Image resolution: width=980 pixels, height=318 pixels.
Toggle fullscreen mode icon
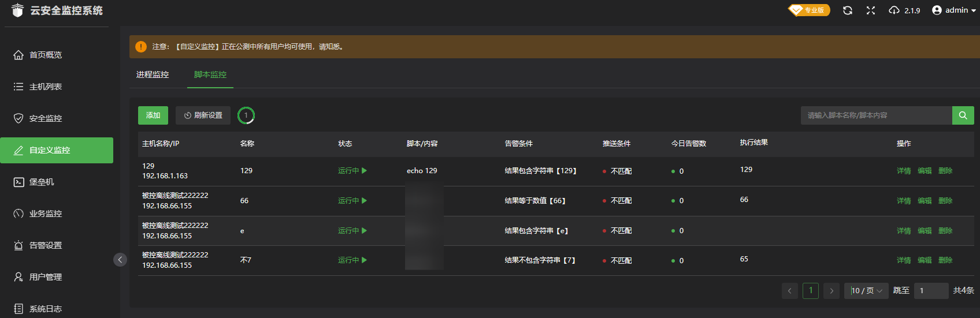[x=871, y=10]
